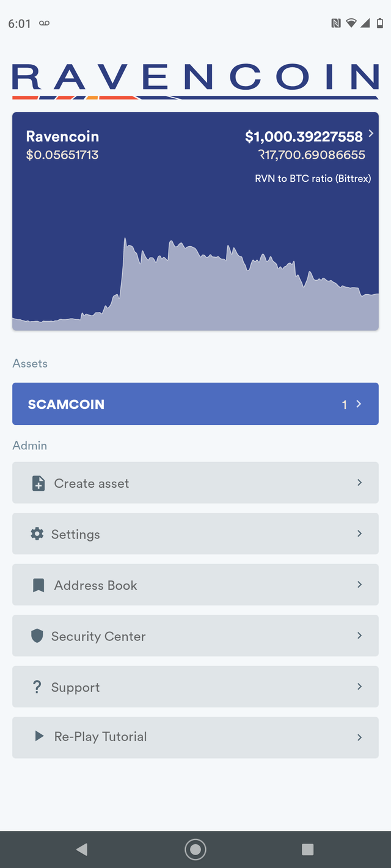This screenshot has width=391, height=868.
Task: Tap the Android recent apps square
Action: pyautogui.click(x=308, y=849)
